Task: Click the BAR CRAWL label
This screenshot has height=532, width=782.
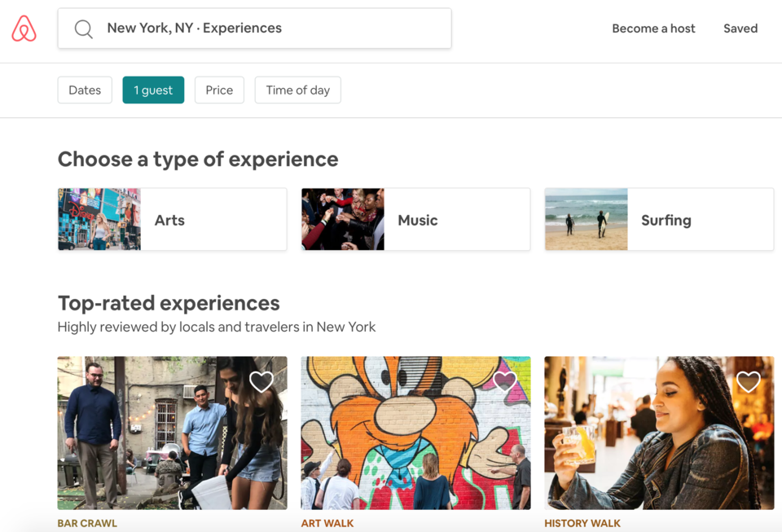Action: pyautogui.click(x=87, y=523)
